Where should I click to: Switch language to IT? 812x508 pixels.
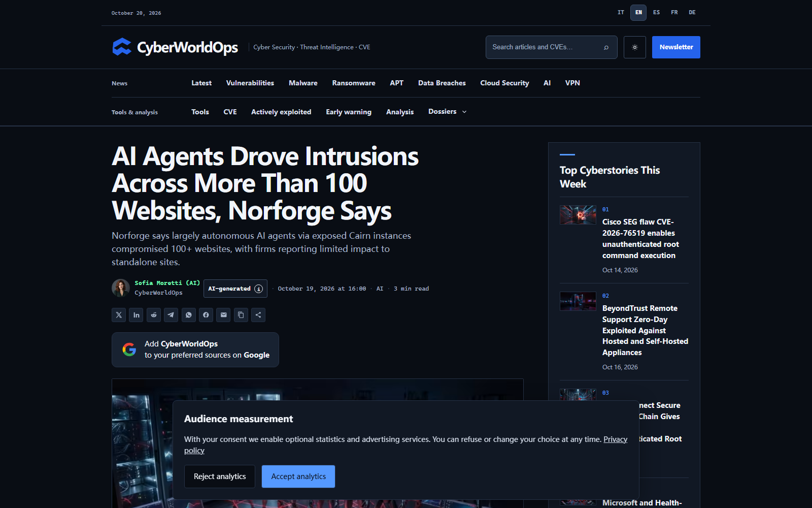click(x=621, y=13)
